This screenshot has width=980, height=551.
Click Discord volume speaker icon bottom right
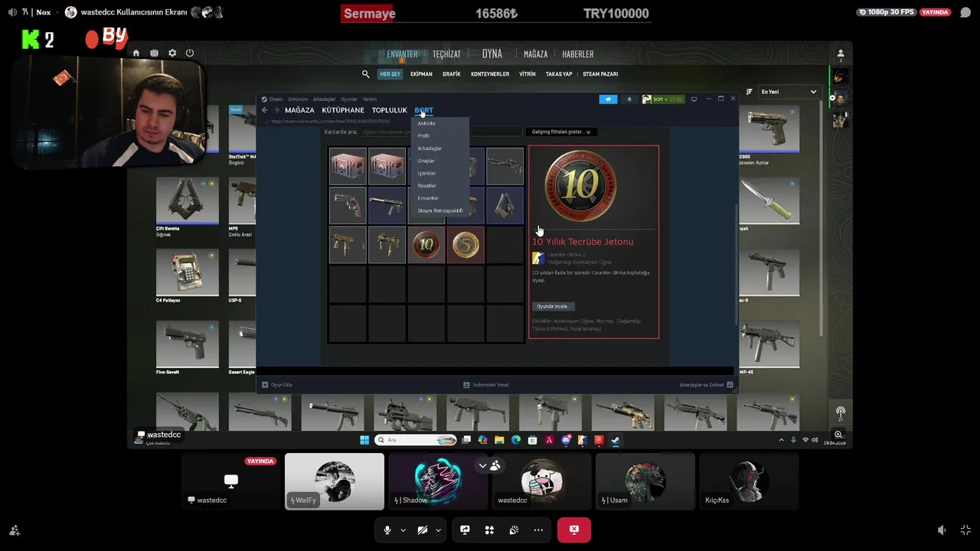[942, 530]
